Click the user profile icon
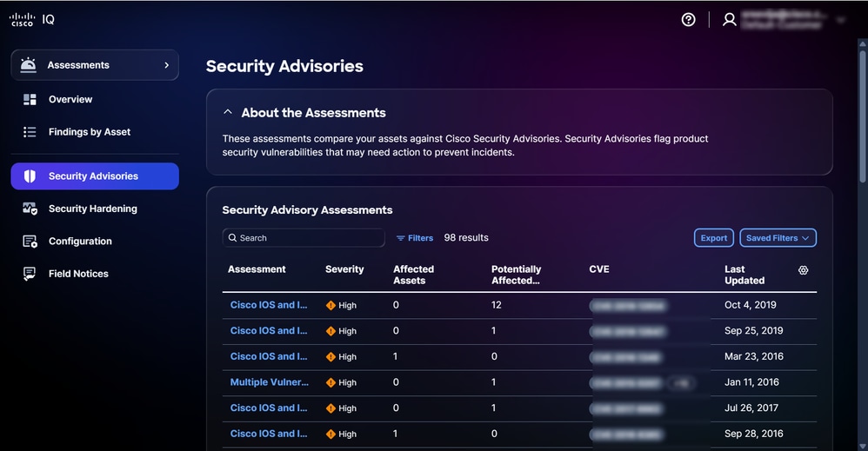868x451 pixels. (730, 20)
